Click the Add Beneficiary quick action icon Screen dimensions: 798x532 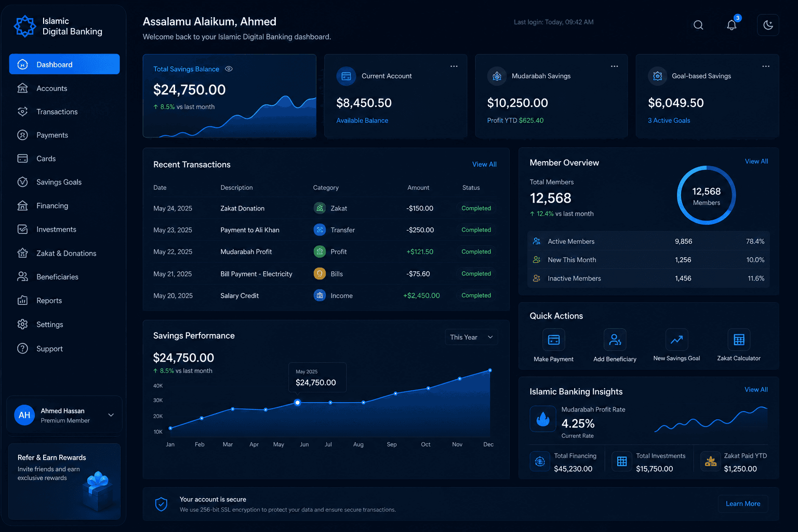pos(615,340)
